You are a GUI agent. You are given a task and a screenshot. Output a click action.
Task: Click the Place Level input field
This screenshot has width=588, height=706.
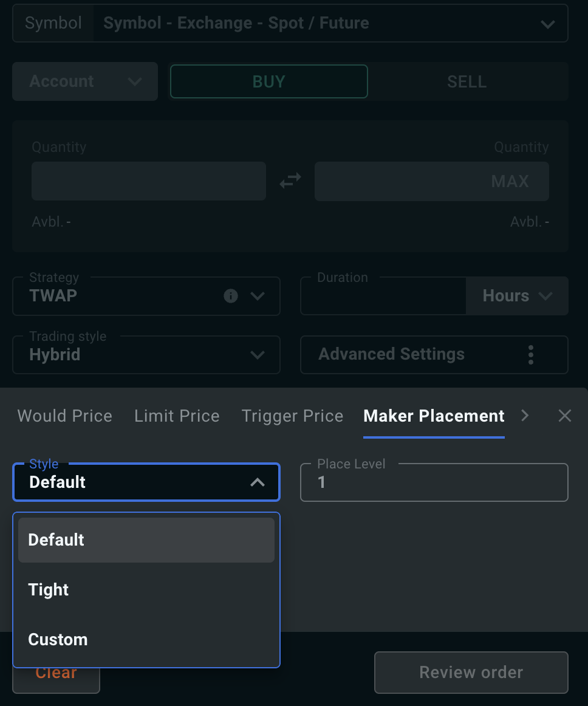434,482
